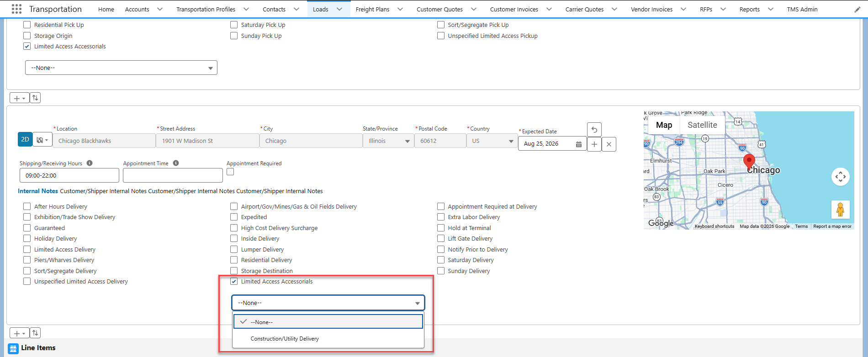
Task: Select the --None-- option in the list
Action: tap(328, 322)
